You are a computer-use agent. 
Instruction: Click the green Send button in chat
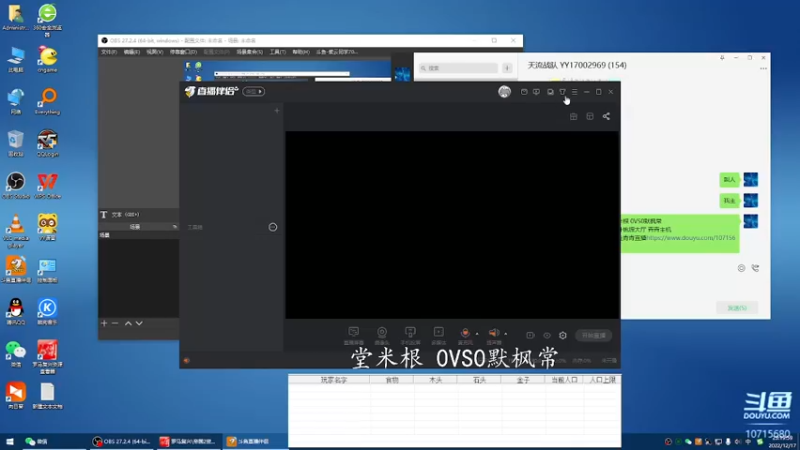click(737, 308)
